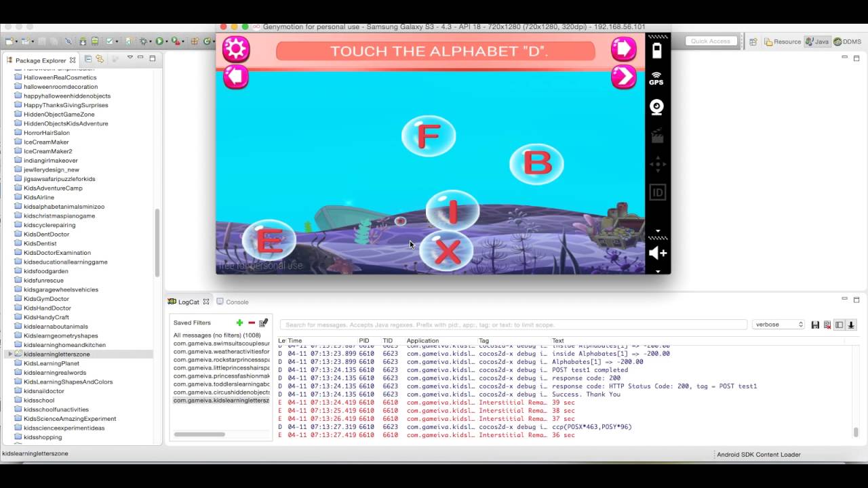Add a new LogCat saved filter

(239, 323)
